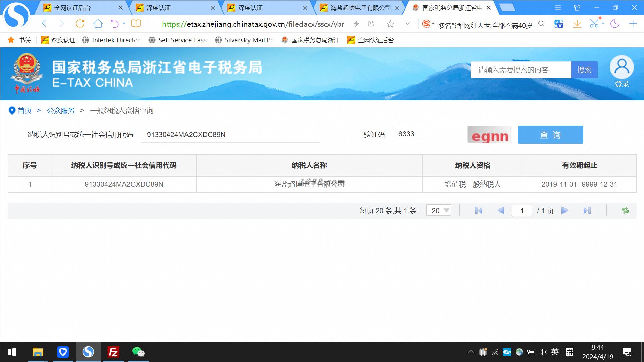Image resolution: width=644 pixels, height=362 pixels.
Task: Open the 全网认证后台 bookmark
Action: coord(371,40)
